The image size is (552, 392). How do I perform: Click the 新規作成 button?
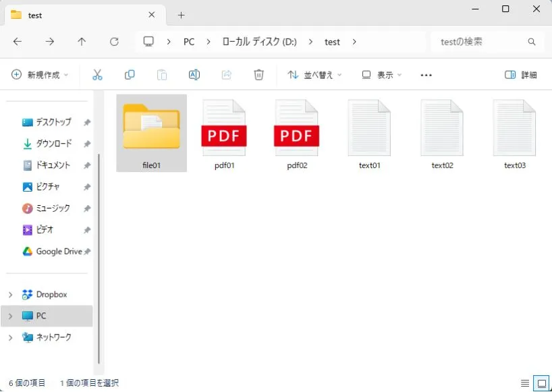(40, 75)
